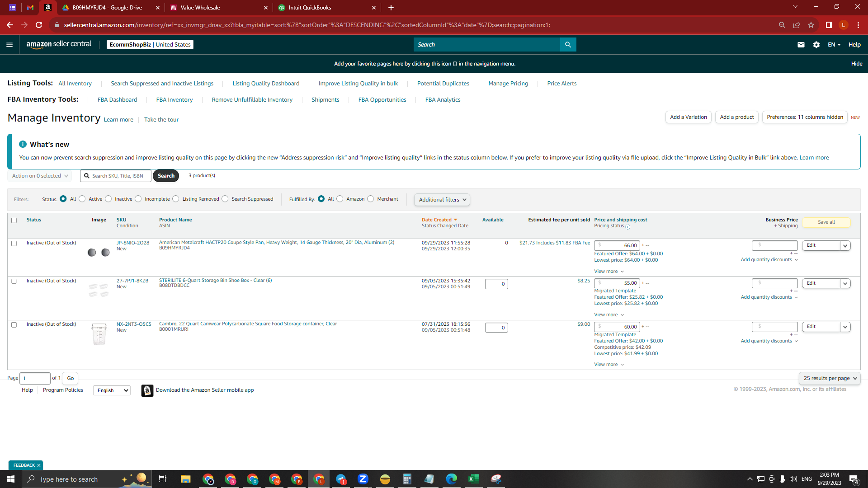Open the 25 results per page dropdown
The image size is (868, 488).
click(x=830, y=379)
